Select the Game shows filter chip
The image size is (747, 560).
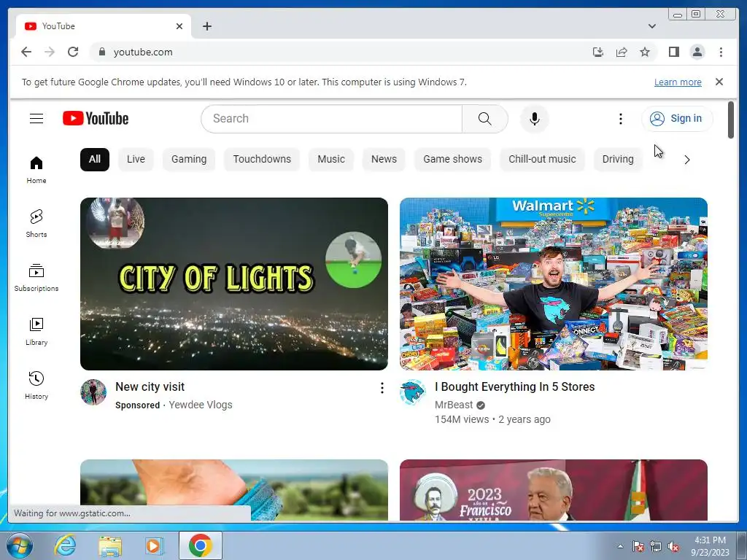(452, 160)
